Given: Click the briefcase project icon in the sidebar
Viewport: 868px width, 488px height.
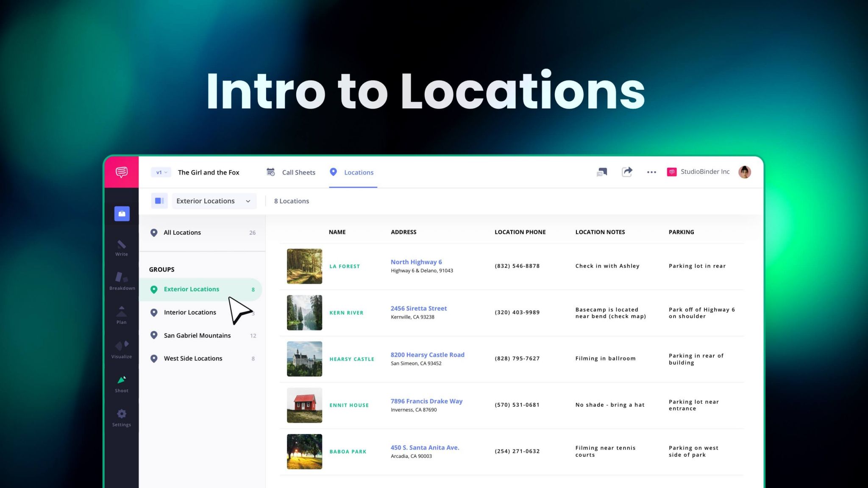Looking at the screenshot, I should coord(122,213).
